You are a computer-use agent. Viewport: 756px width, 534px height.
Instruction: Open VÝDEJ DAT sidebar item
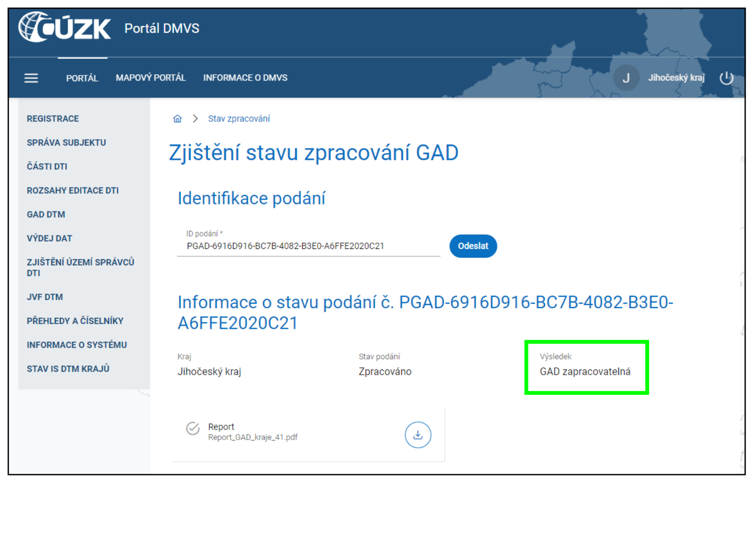(49, 239)
